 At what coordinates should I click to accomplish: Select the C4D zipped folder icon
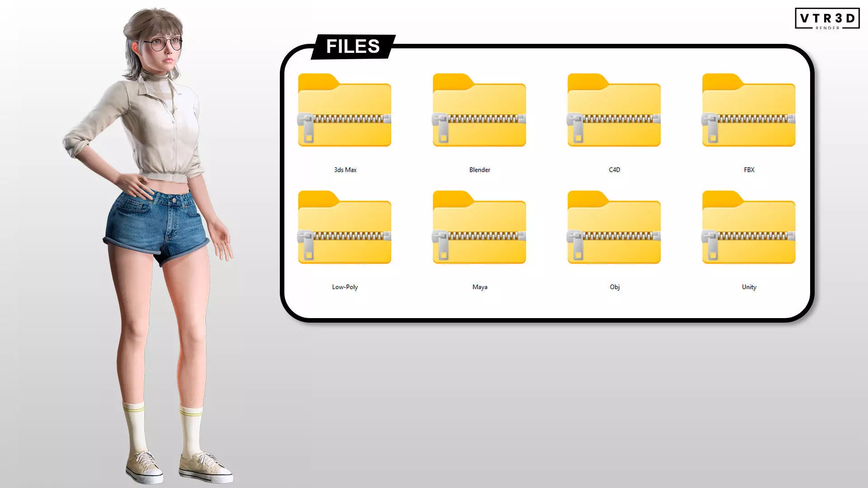pos(614,110)
